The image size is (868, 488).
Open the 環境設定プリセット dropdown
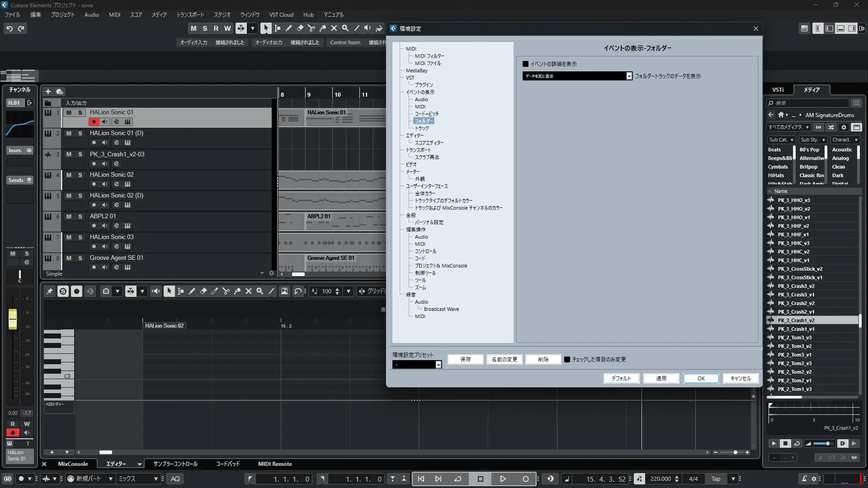point(438,365)
